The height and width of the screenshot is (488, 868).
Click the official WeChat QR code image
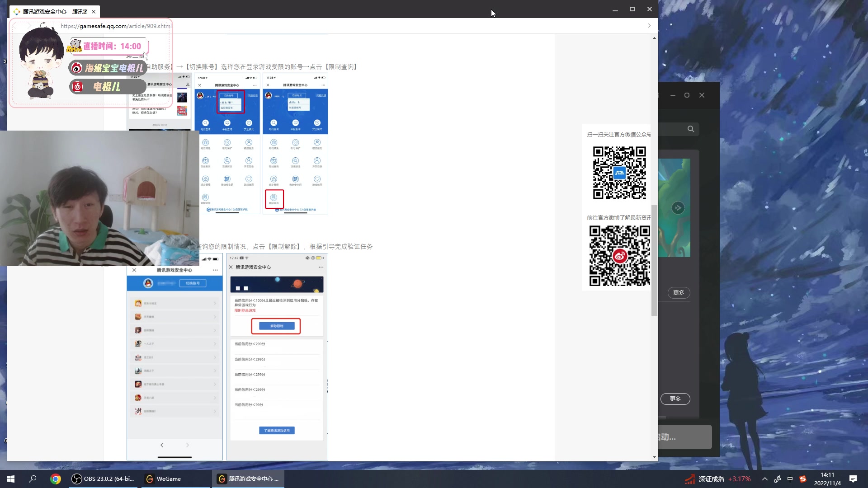click(619, 173)
